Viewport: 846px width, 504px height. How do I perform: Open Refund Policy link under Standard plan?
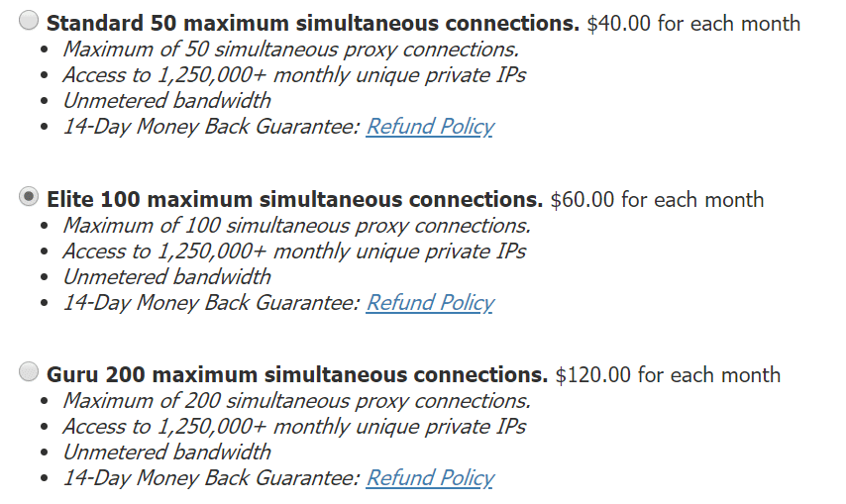pos(429,127)
